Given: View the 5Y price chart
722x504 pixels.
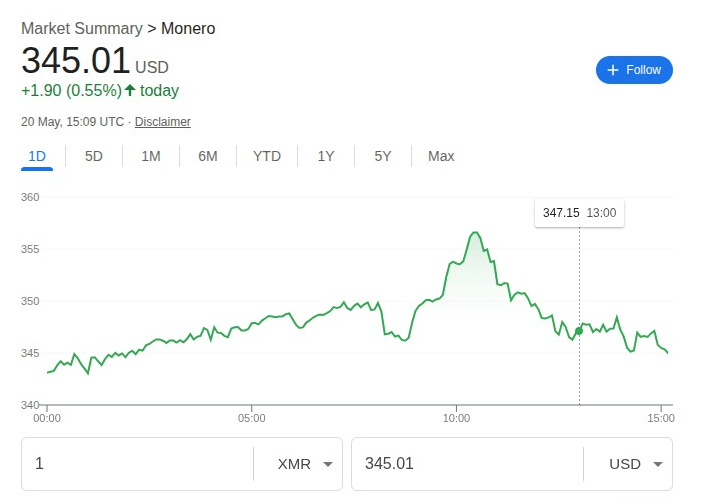Looking at the screenshot, I should [383, 156].
